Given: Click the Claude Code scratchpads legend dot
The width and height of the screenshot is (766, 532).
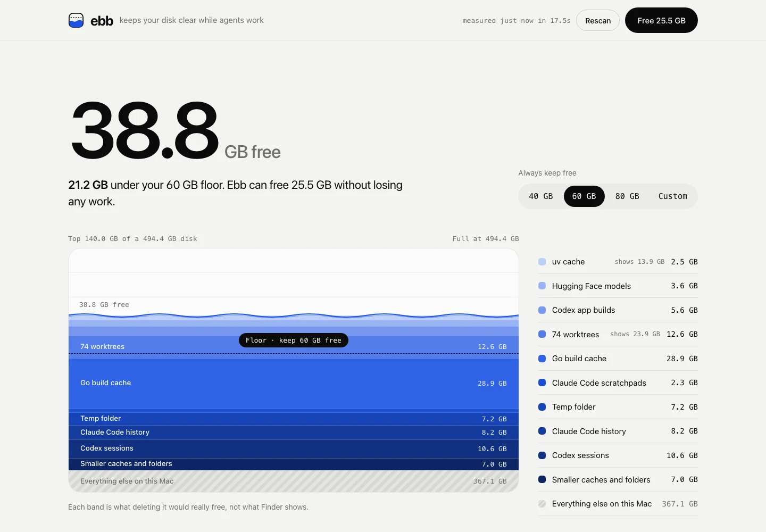Looking at the screenshot, I should click(x=542, y=383).
